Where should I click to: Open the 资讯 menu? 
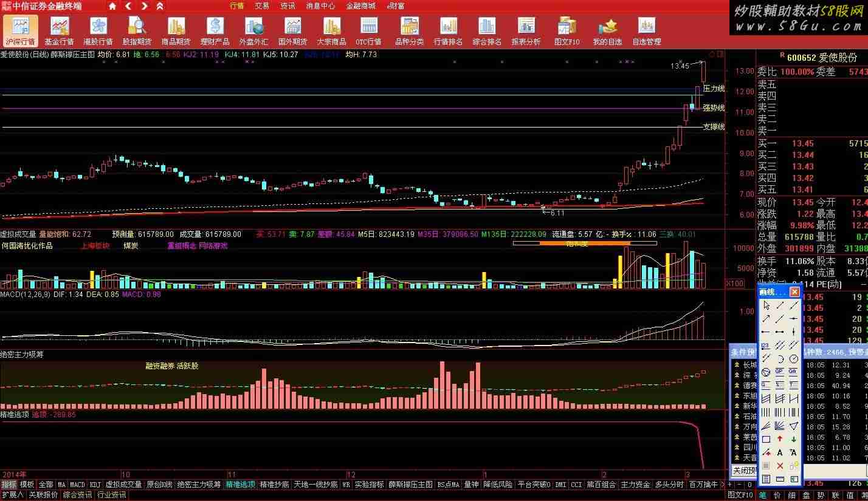tap(288, 6)
